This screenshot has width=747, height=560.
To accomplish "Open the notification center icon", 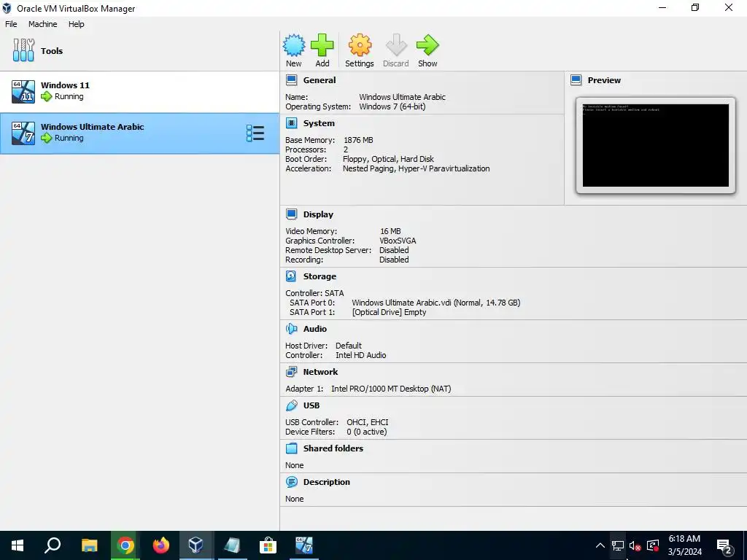I will pyautogui.click(x=724, y=545).
